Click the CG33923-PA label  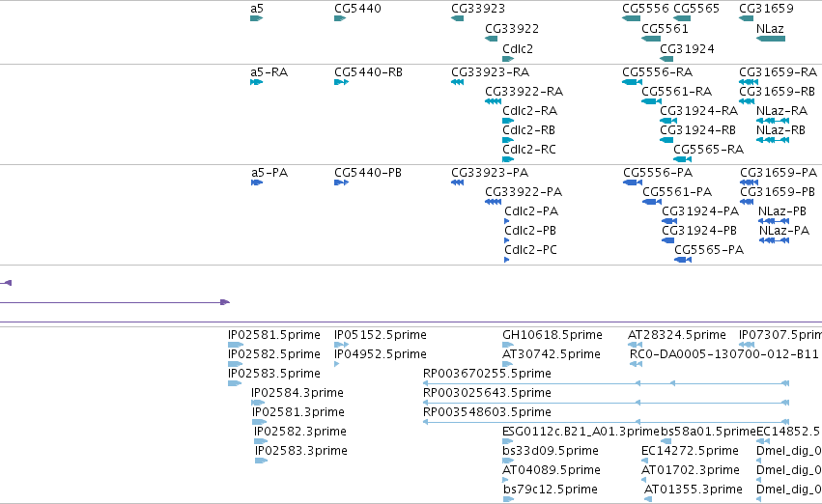coord(490,173)
